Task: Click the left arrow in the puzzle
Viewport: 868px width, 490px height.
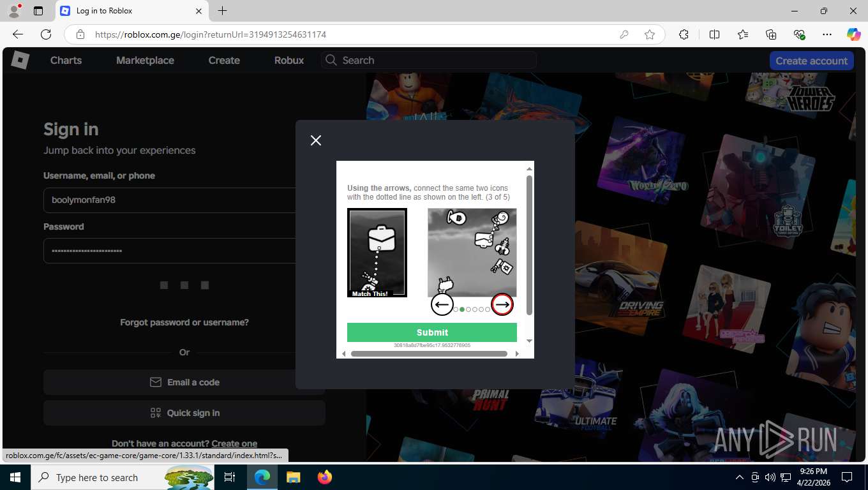Action: pos(442,305)
